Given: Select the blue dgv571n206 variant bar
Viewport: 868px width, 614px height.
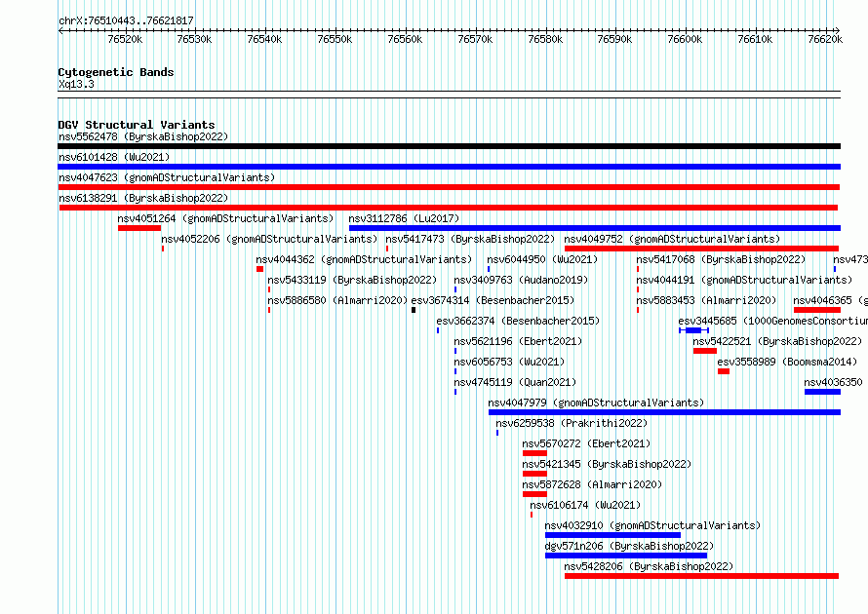Looking at the screenshot, I should coord(626,556).
